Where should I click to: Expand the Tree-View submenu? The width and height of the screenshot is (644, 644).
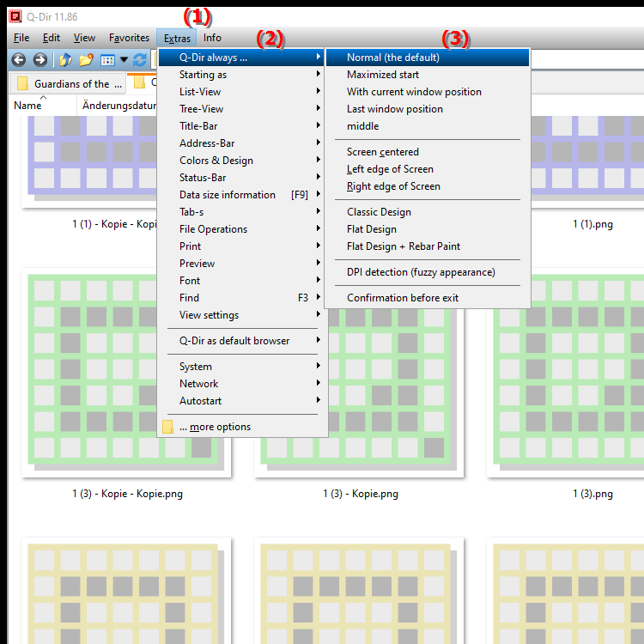tap(241, 109)
